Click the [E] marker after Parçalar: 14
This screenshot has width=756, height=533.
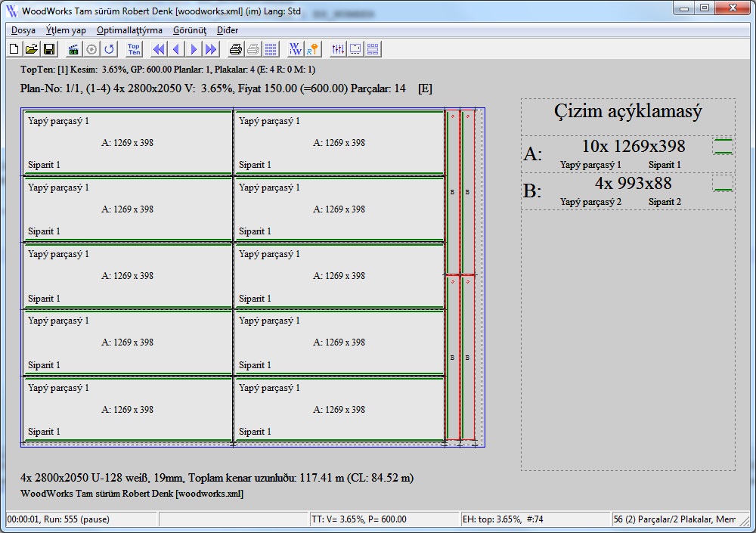pyautogui.click(x=425, y=88)
